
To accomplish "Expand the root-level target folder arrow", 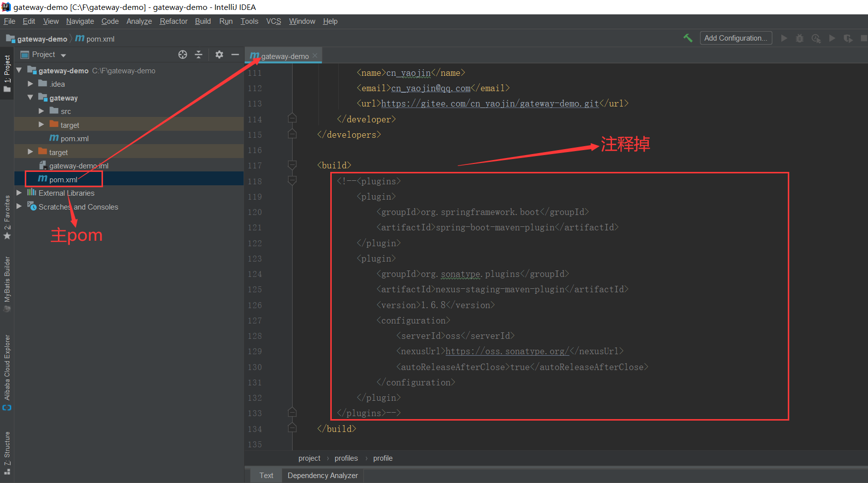I will point(30,152).
